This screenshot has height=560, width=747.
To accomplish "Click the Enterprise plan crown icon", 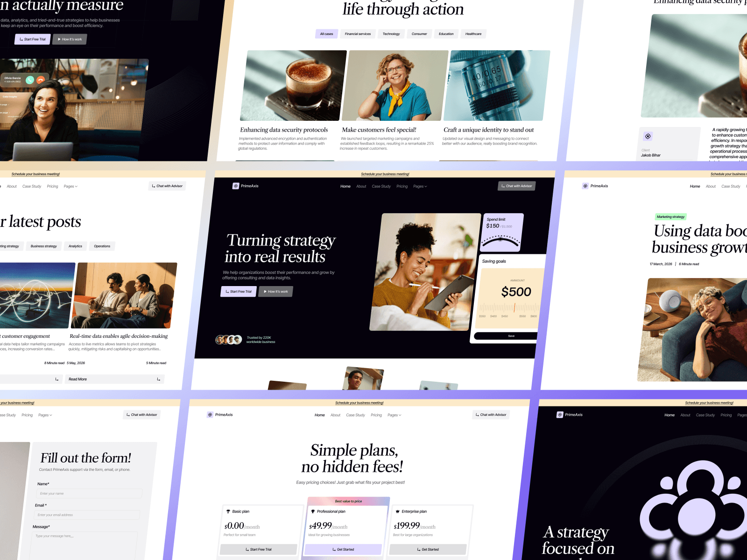I will coord(398,511).
